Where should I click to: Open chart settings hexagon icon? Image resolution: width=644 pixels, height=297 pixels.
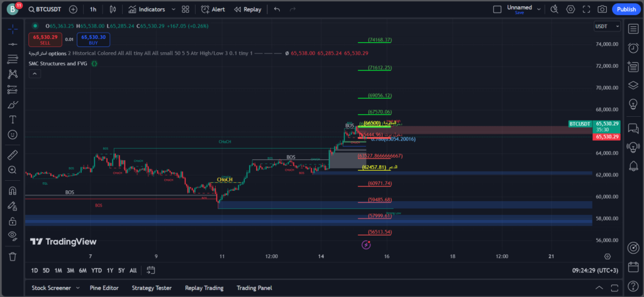(x=570, y=9)
